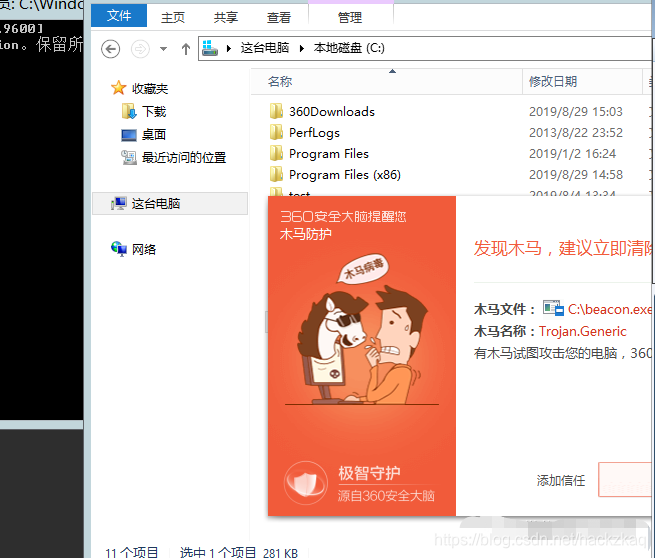
Task: Click the forward navigation arrow
Action: [140, 49]
